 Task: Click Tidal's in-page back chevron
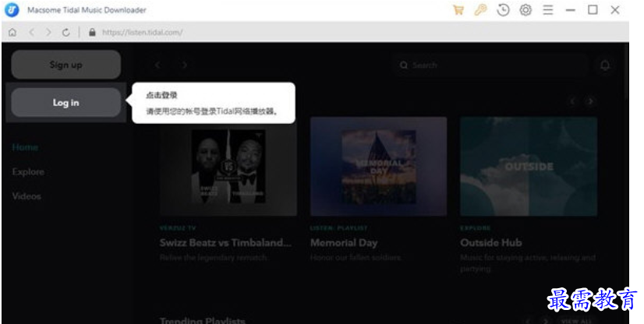(157, 65)
